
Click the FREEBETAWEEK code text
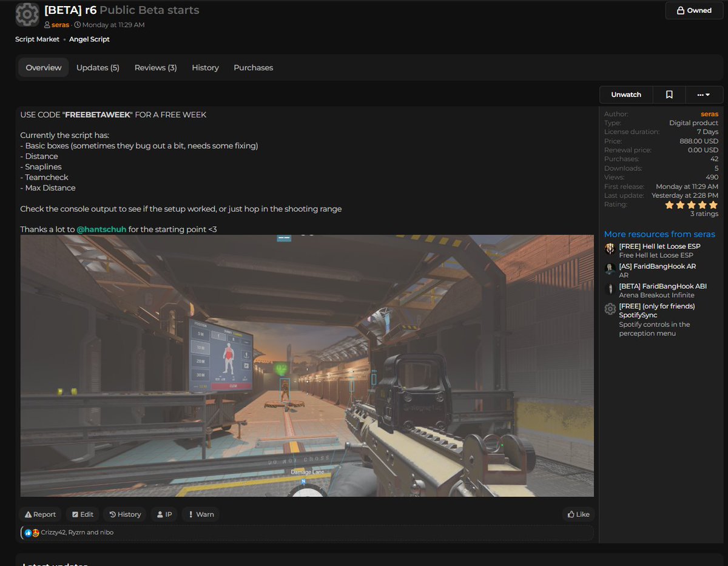pos(98,115)
